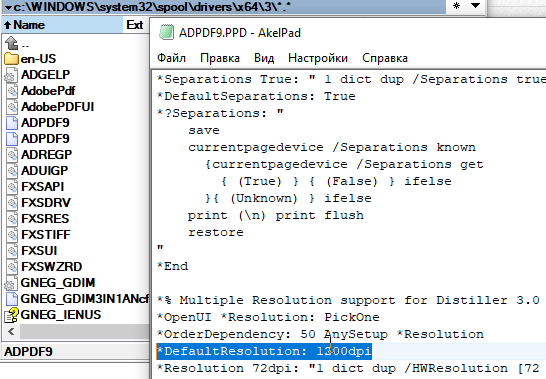Select file name FXSDRV
The image size is (546, 379).
point(46,203)
